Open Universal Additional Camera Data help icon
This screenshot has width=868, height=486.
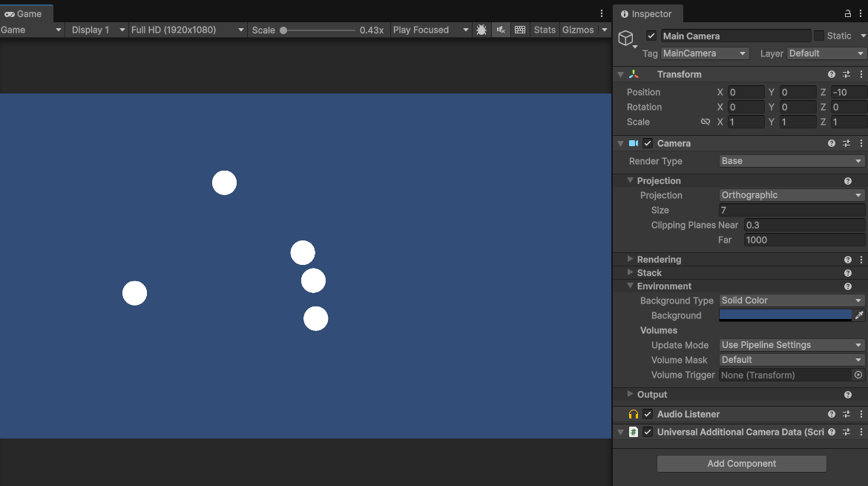[x=832, y=432]
